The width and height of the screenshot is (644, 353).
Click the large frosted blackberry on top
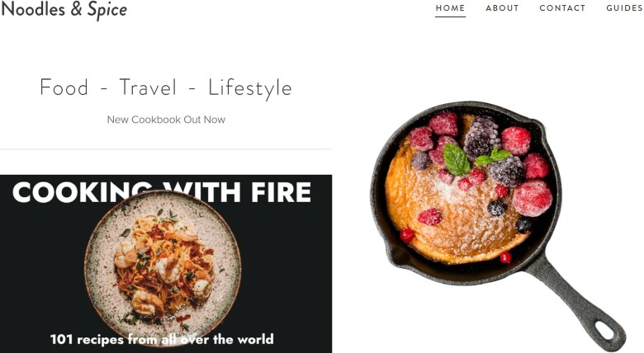482,137
